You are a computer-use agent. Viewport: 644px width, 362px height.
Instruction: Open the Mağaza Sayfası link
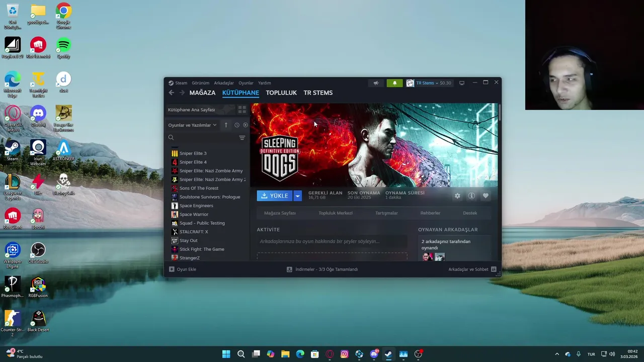click(x=280, y=213)
